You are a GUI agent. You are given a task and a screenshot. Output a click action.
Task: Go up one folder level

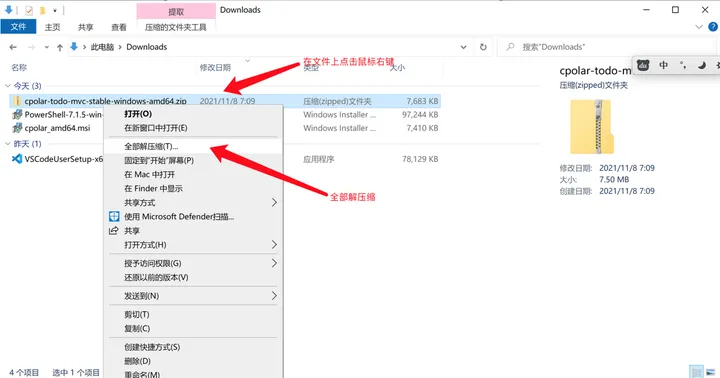coord(60,47)
